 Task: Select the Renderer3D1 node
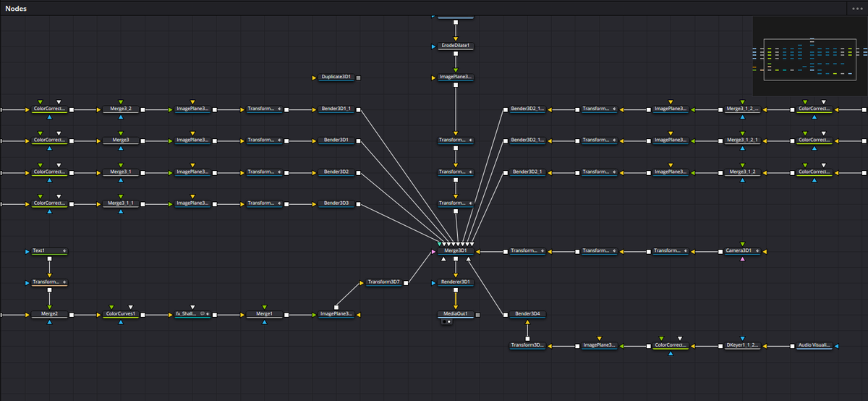(x=456, y=282)
